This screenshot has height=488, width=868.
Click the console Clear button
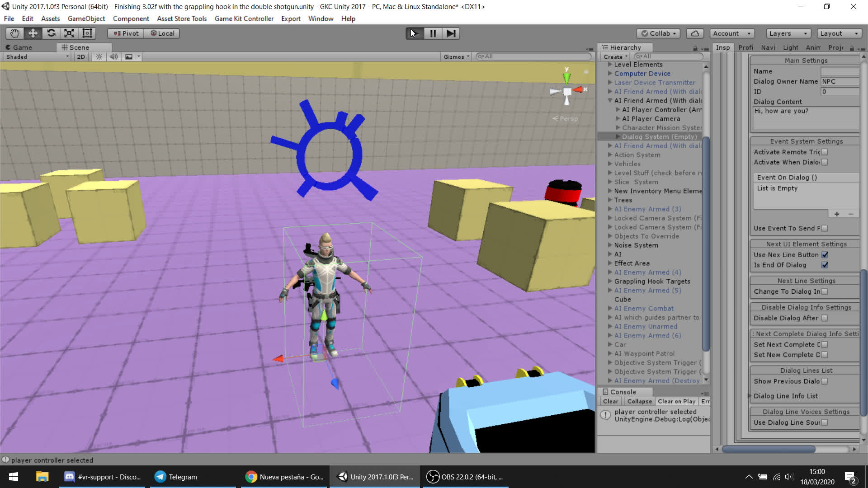[610, 401]
